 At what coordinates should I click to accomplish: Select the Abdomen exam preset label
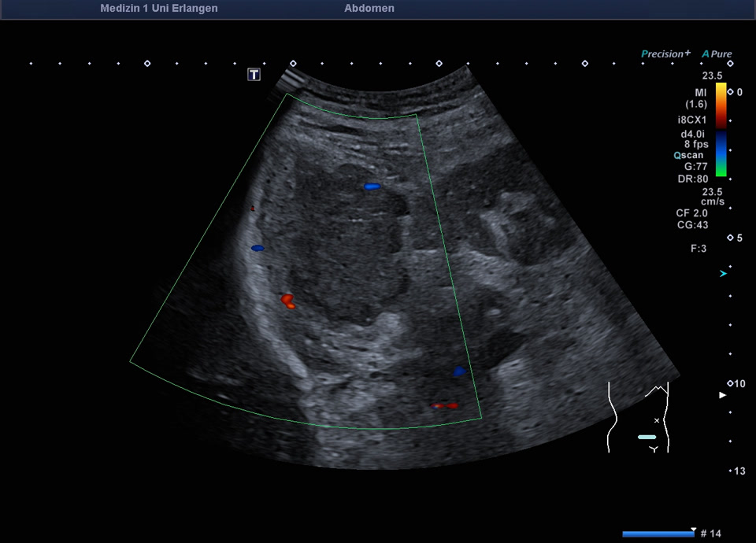[369, 9]
